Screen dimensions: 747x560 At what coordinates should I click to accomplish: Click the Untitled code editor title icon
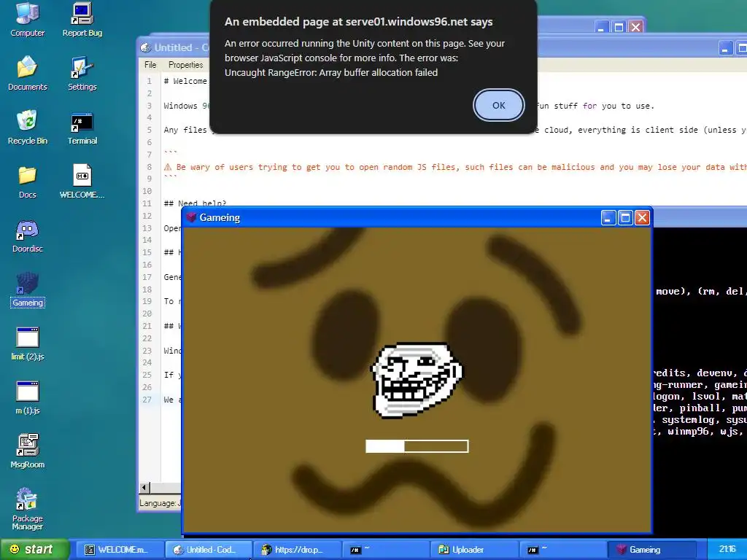[x=145, y=47]
